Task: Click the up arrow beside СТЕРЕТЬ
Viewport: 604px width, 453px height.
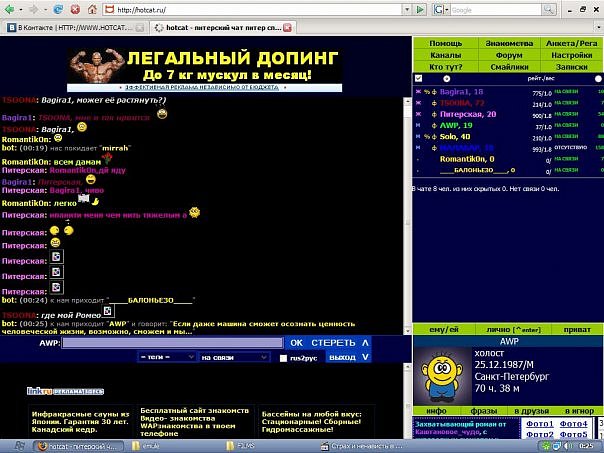Action: click(x=365, y=342)
